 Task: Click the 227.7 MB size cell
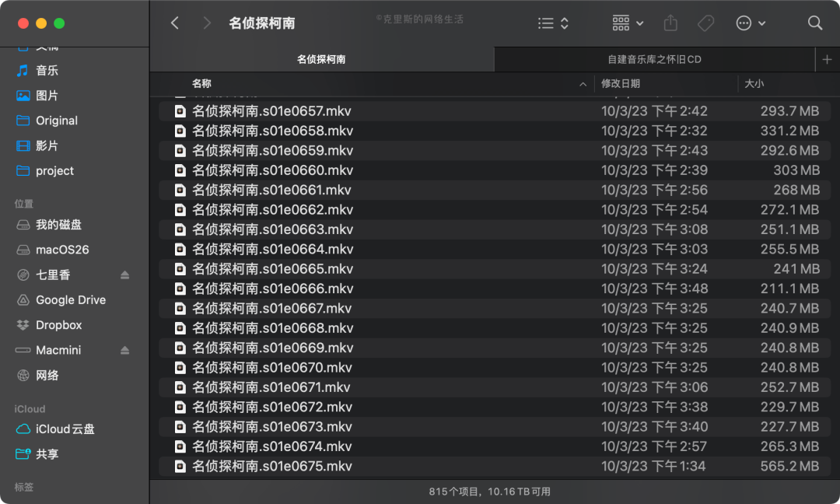coord(789,427)
